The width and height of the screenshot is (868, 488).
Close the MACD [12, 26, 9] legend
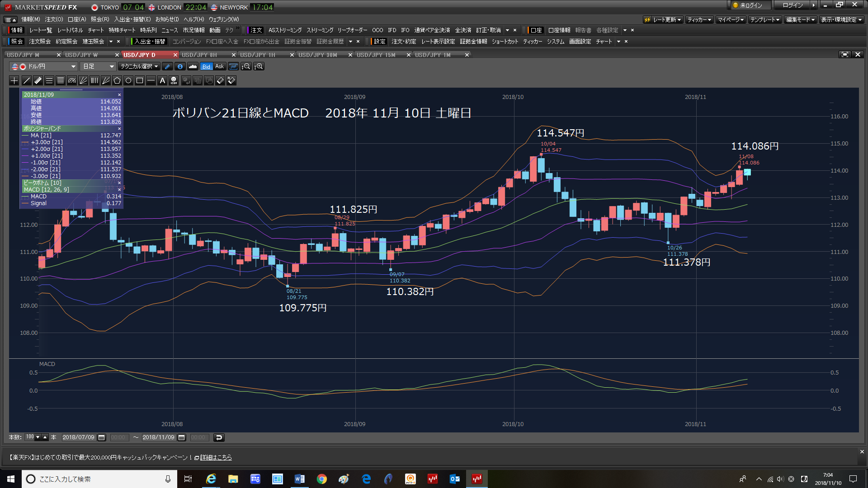tap(119, 190)
